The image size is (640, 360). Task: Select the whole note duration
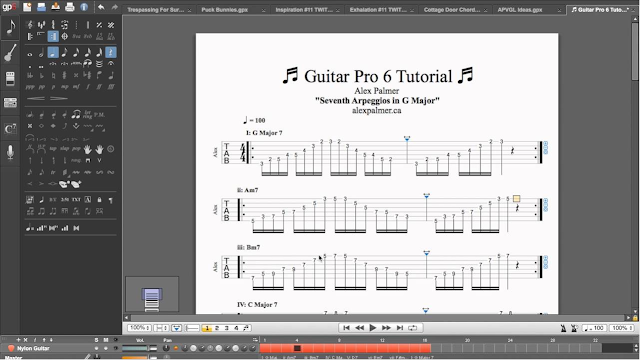(x=30, y=53)
